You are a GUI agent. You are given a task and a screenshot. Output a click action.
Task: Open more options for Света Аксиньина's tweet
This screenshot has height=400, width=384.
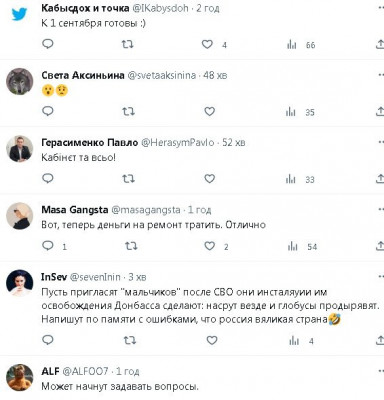point(381,75)
